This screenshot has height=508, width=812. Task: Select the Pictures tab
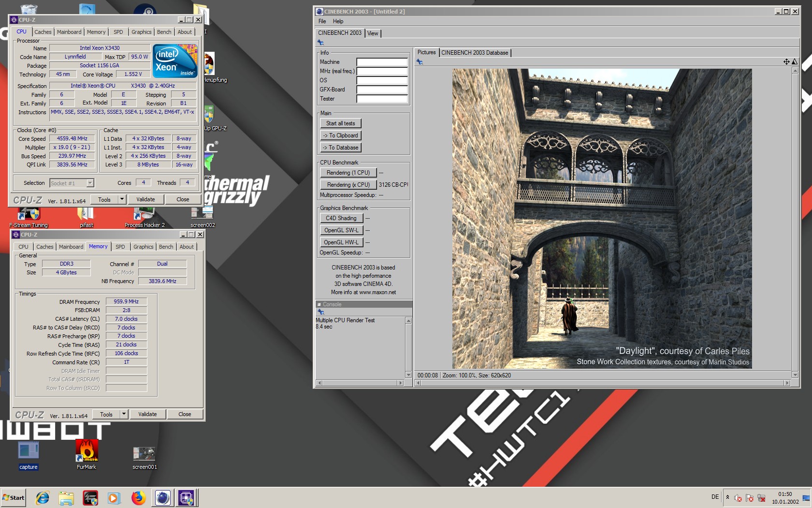(x=426, y=52)
